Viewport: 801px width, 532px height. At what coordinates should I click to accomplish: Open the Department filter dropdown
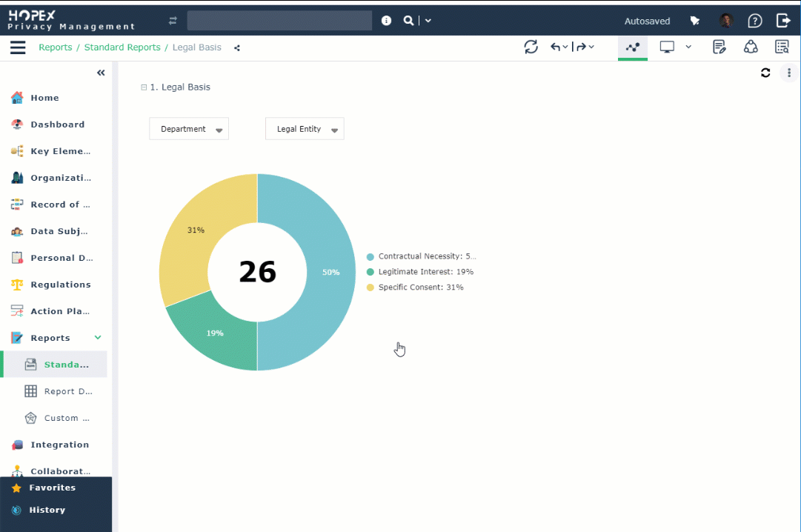point(189,129)
